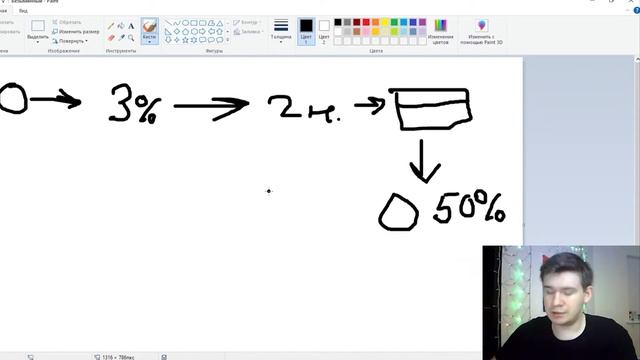Open the shape Outline (Контур) dropdown
Screen dimensions: 640x360
tap(248, 22)
